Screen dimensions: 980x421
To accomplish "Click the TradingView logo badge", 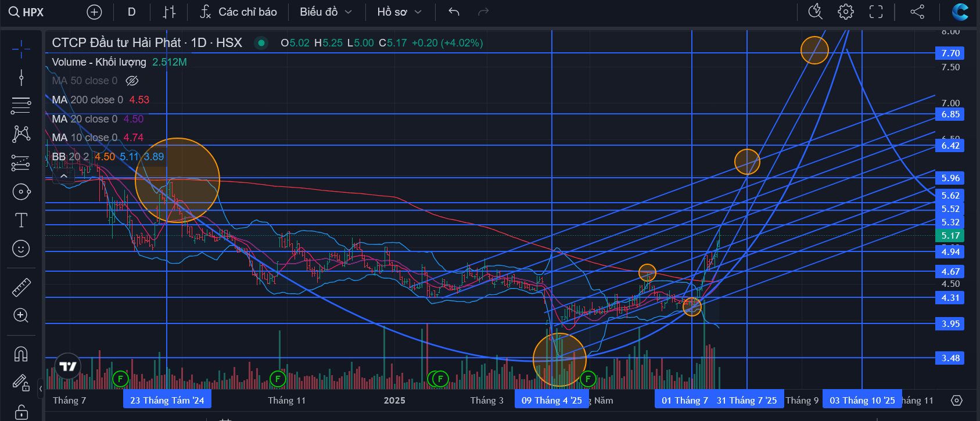I will (x=68, y=366).
